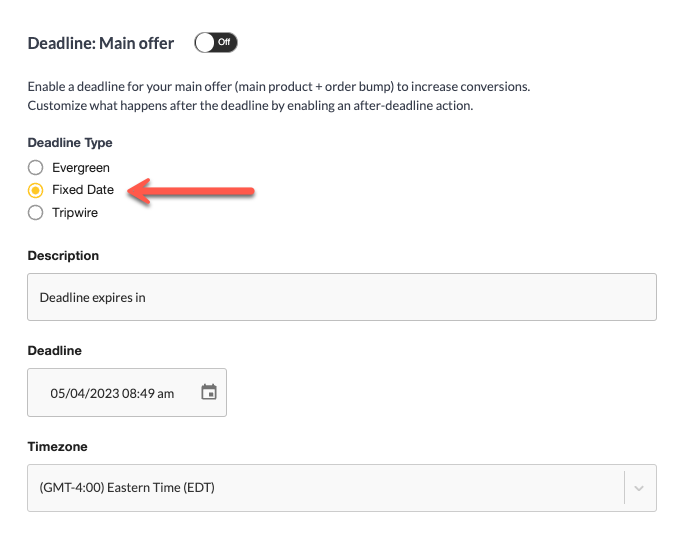Image resolution: width=677 pixels, height=547 pixels.
Task: Click the "Deadline" label above date field
Action: [54, 351]
